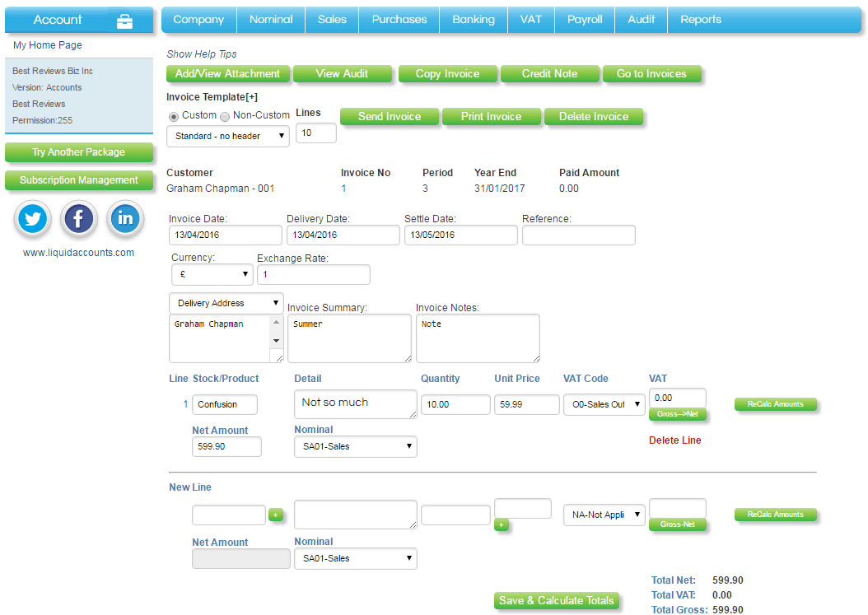Click the Gross-->Net button on line 1
868x615 pixels.
point(677,414)
